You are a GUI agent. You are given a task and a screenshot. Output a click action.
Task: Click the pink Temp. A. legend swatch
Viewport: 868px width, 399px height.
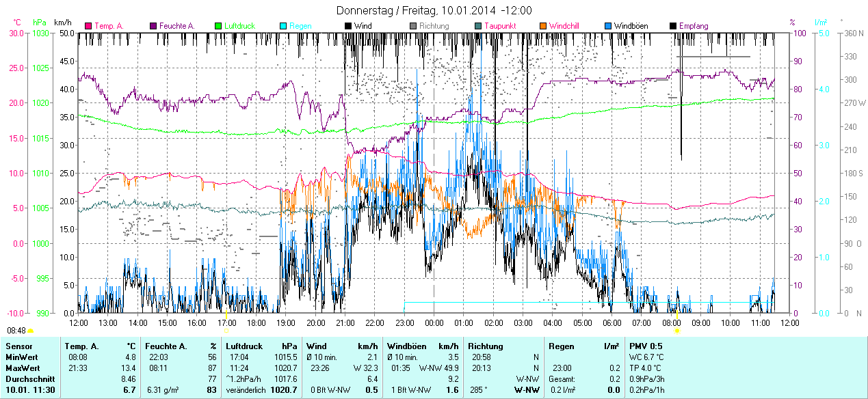[88, 26]
